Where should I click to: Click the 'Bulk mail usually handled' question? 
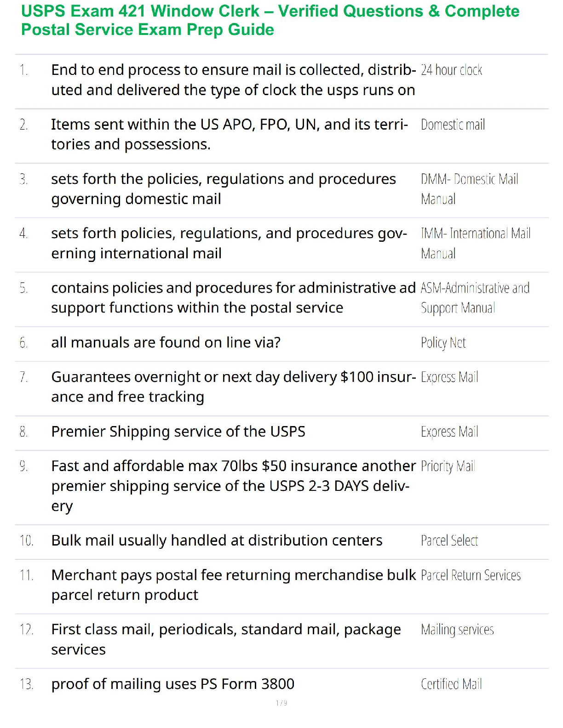pyautogui.click(x=217, y=540)
